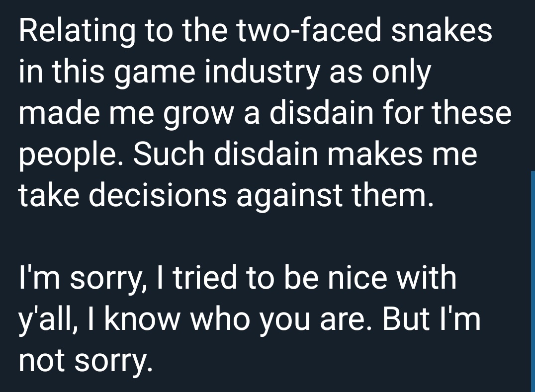Click the phrase "Such disdain"
Viewport: 535px width, 392px height.
click(x=225, y=154)
